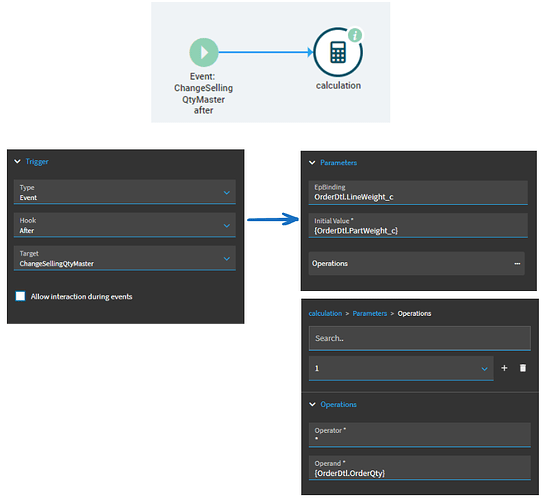Open the info badge on calculation node
The image size is (543, 500).
pos(355,35)
